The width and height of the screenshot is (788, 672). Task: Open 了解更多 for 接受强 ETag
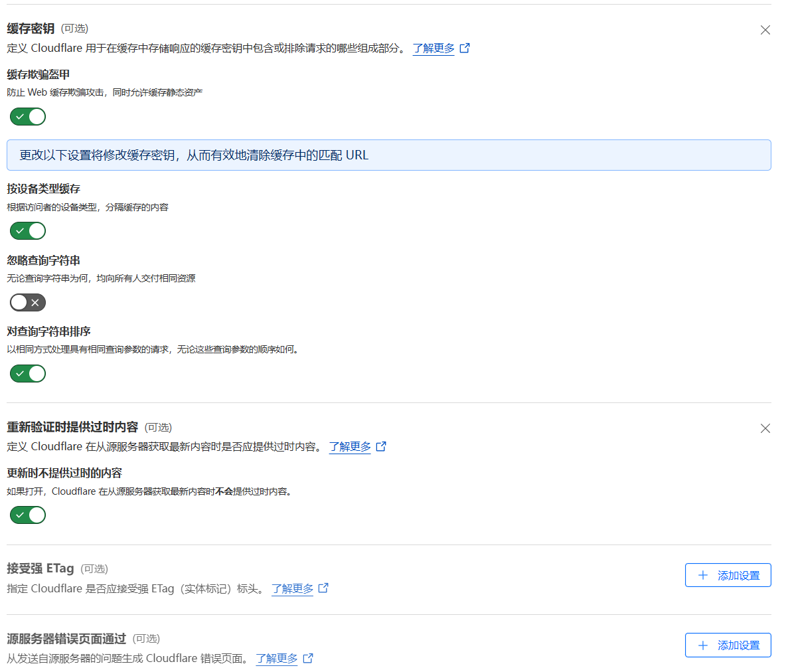(x=292, y=588)
